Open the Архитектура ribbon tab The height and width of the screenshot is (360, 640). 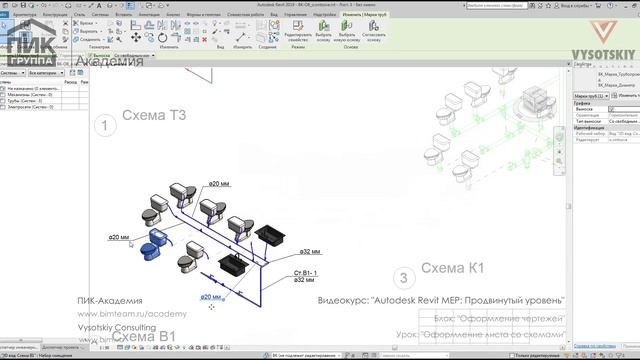tap(24, 14)
